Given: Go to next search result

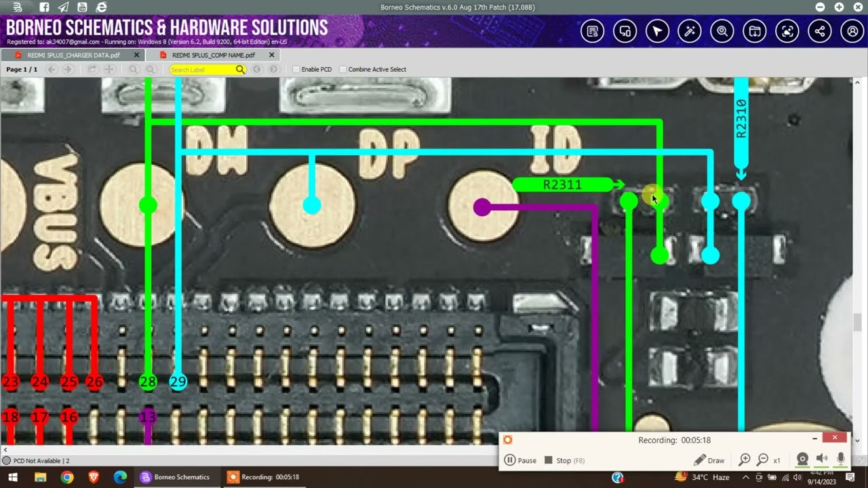Looking at the screenshot, I should [x=273, y=69].
